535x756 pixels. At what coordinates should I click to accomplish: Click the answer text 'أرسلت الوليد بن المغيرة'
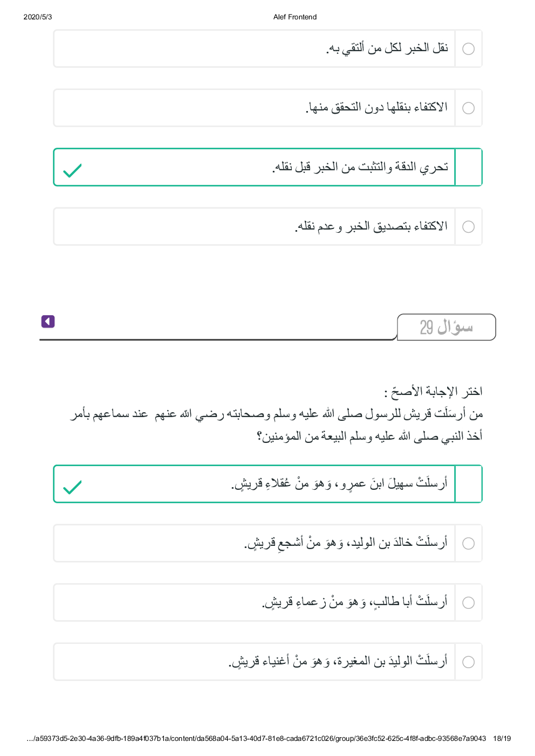[x=338, y=662]
